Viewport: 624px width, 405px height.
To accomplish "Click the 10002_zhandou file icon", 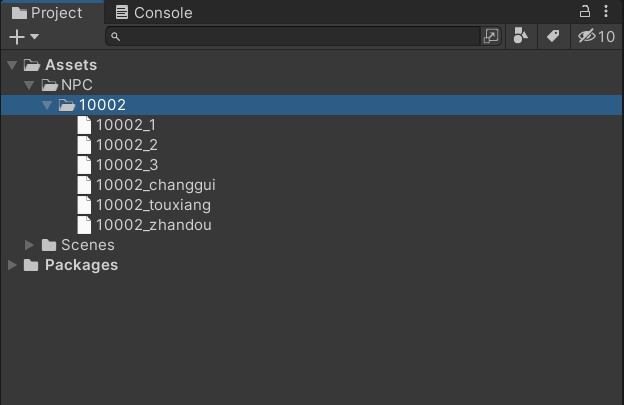I will (84, 225).
